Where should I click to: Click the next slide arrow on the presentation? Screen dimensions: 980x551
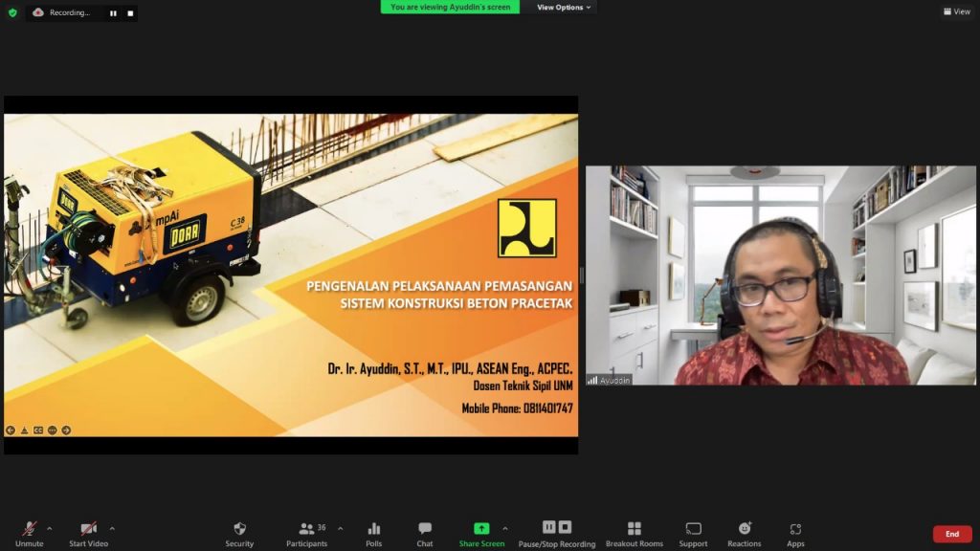pyautogui.click(x=66, y=430)
